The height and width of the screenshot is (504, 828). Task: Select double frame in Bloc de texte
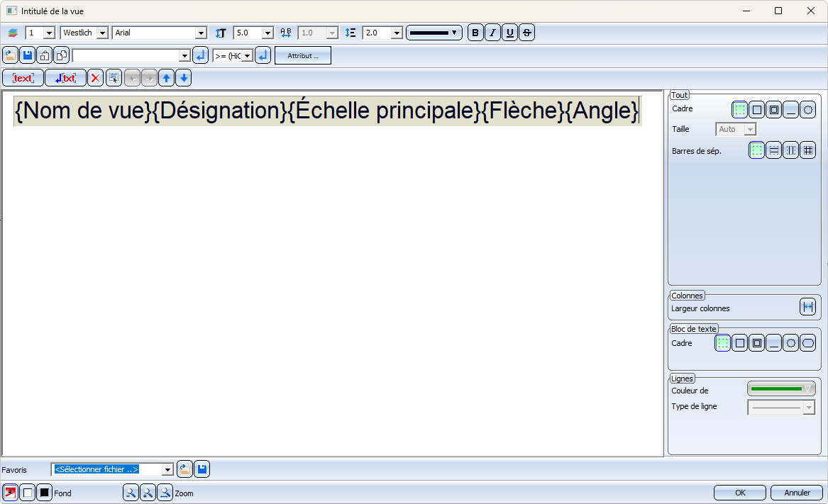tap(757, 343)
